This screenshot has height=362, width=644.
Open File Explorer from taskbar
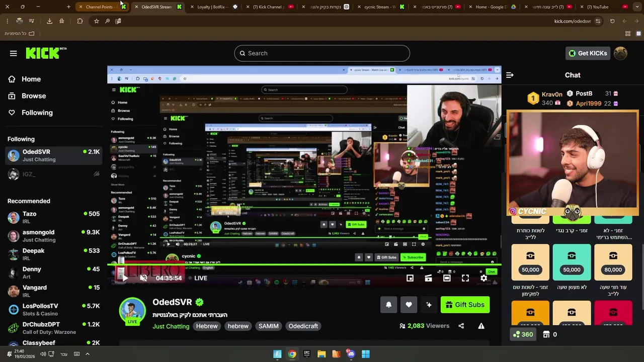click(321, 354)
